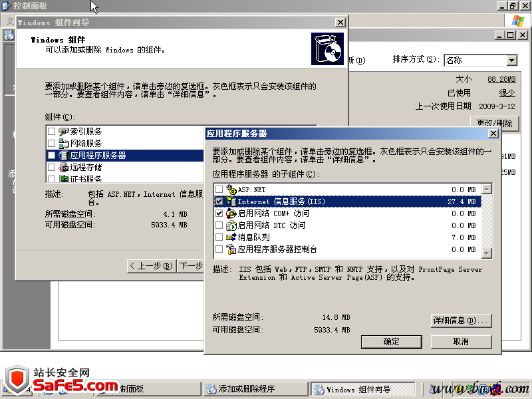
Task: Click the 88.28MB size link
Action: [x=501, y=79]
